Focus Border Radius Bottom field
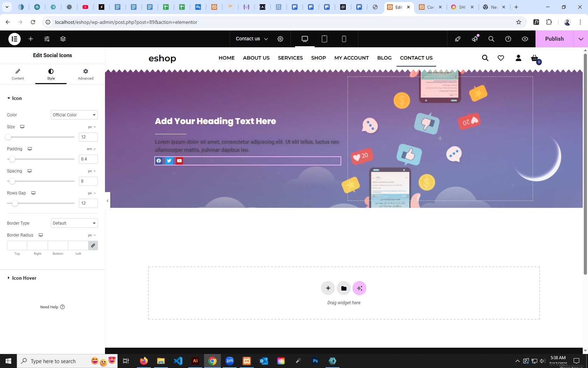Screen dimensions: 588x368 coord(58,245)
